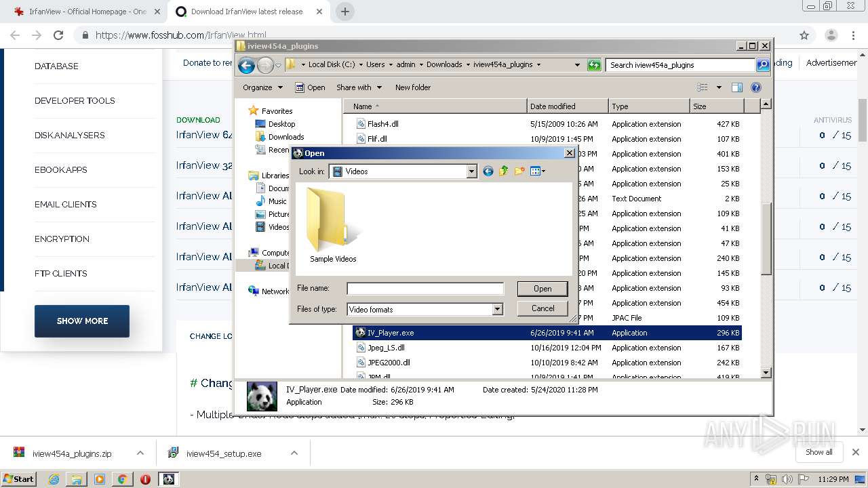Go back to last folder in Open dialog

[488, 171]
